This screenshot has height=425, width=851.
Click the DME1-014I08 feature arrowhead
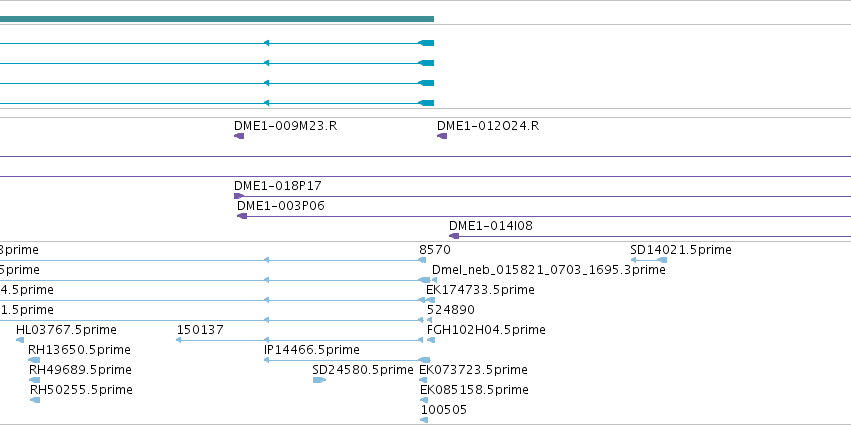pyautogui.click(x=454, y=236)
